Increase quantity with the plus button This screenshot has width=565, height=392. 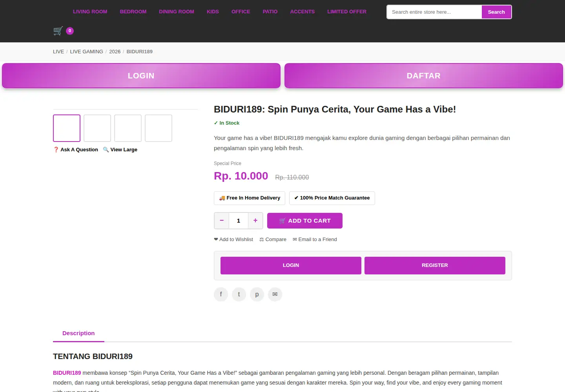tap(255, 221)
